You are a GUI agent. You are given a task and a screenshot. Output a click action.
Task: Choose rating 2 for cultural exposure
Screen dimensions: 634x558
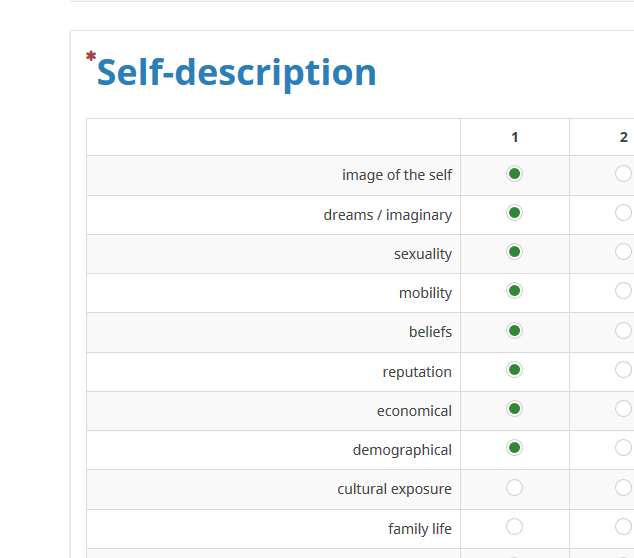tap(623, 488)
